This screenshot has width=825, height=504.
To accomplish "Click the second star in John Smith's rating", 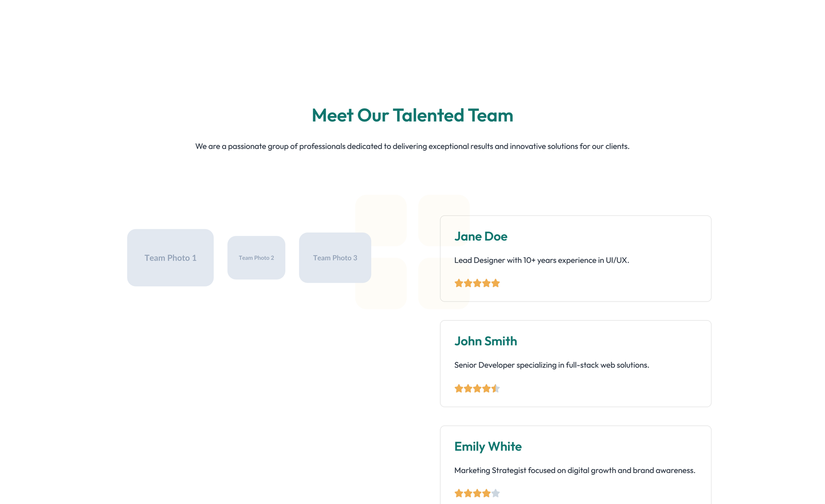I will point(468,388).
